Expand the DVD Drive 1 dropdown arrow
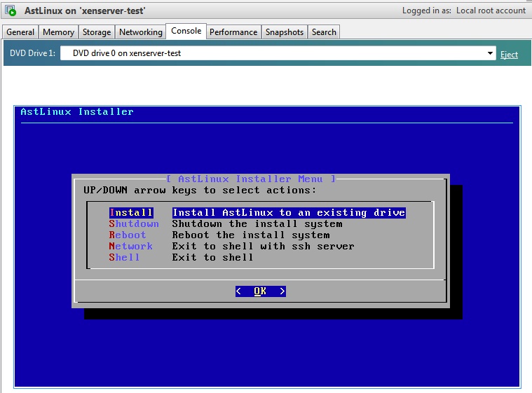This screenshot has width=532, height=393. point(489,53)
